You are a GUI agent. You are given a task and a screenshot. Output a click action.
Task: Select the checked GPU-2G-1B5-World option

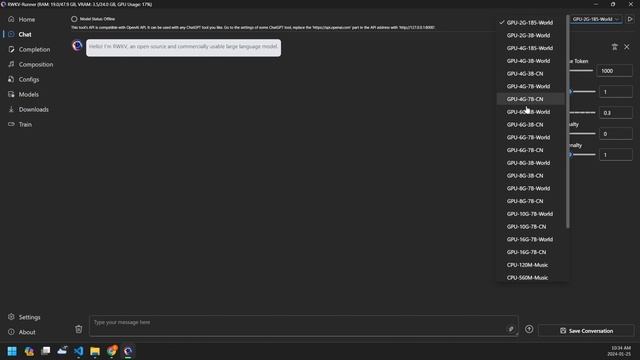[530, 22]
